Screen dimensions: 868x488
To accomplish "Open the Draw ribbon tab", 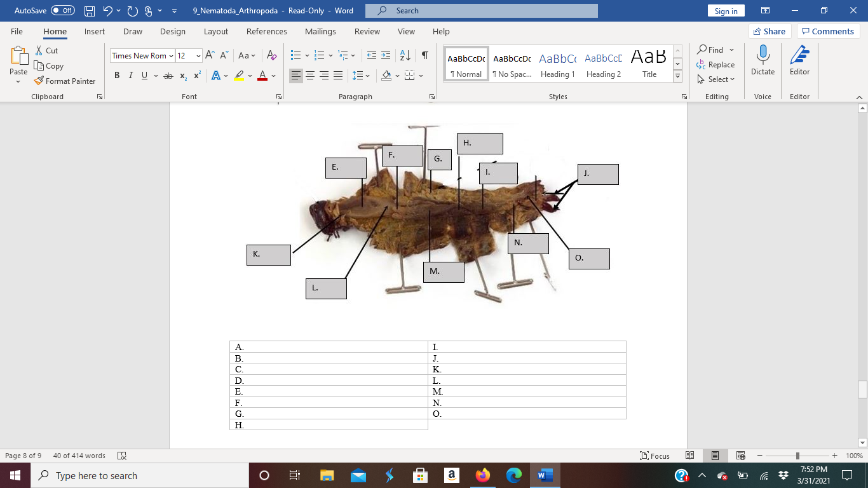I will pos(133,31).
